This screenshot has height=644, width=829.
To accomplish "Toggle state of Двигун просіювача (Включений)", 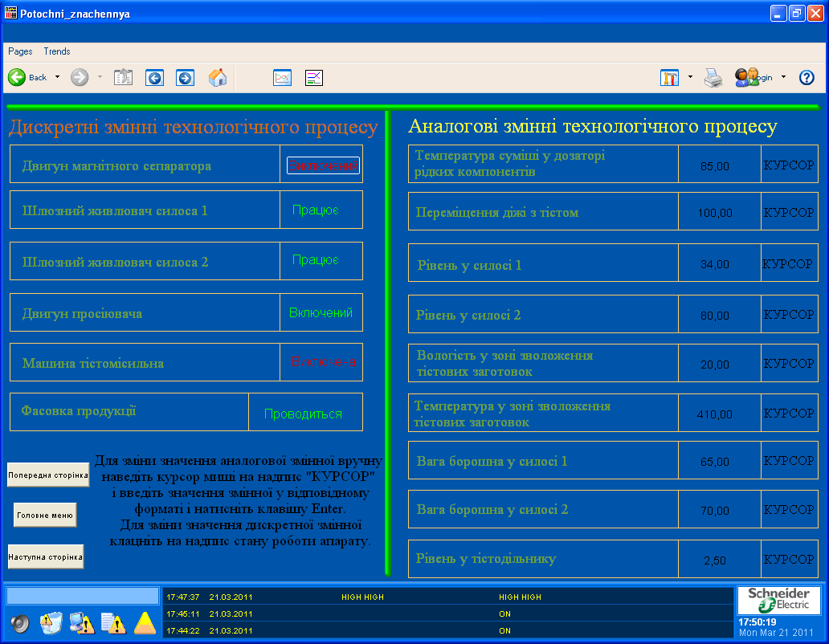I will (x=321, y=313).
